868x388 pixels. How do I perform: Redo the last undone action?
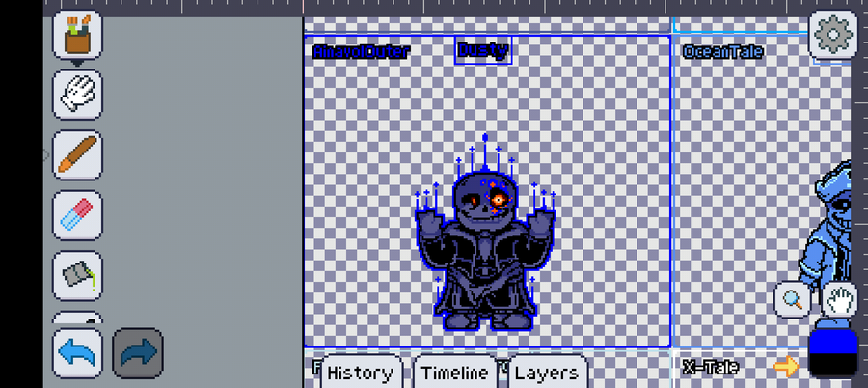pos(138,353)
